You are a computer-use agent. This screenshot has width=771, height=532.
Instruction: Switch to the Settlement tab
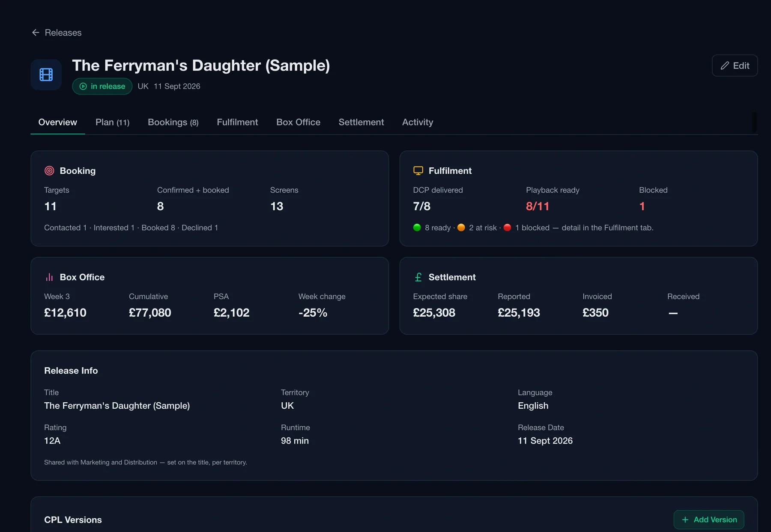tap(361, 122)
